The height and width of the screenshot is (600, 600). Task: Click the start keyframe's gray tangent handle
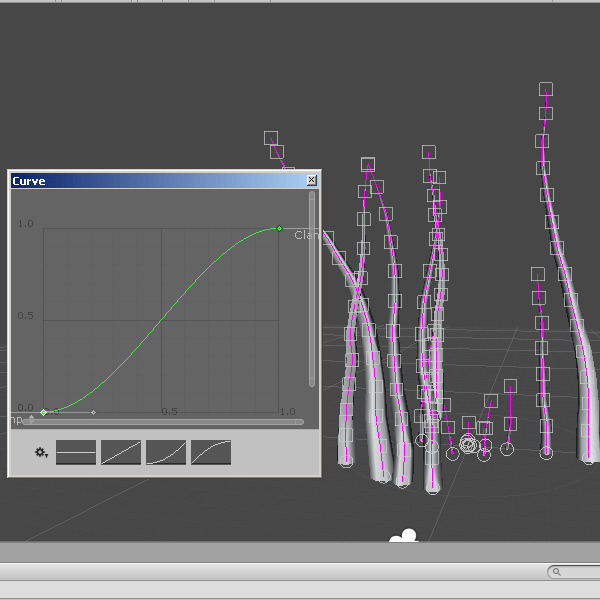(x=94, y=412)
